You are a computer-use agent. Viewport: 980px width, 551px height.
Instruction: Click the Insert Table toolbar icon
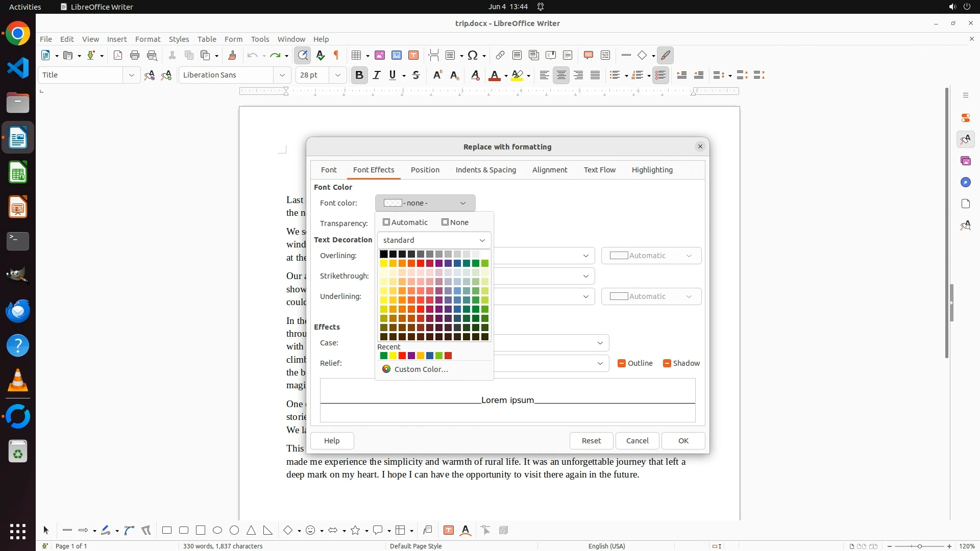click(356, 55)
